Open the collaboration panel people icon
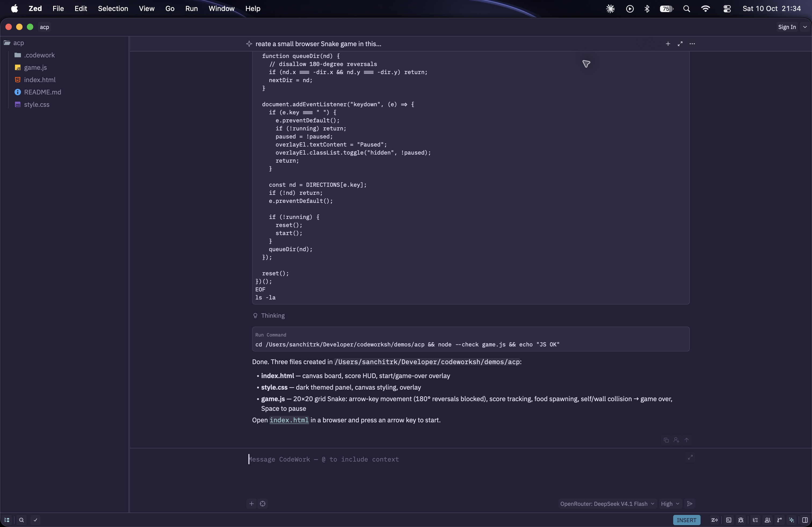812x527 pixels. pos(767,520)
